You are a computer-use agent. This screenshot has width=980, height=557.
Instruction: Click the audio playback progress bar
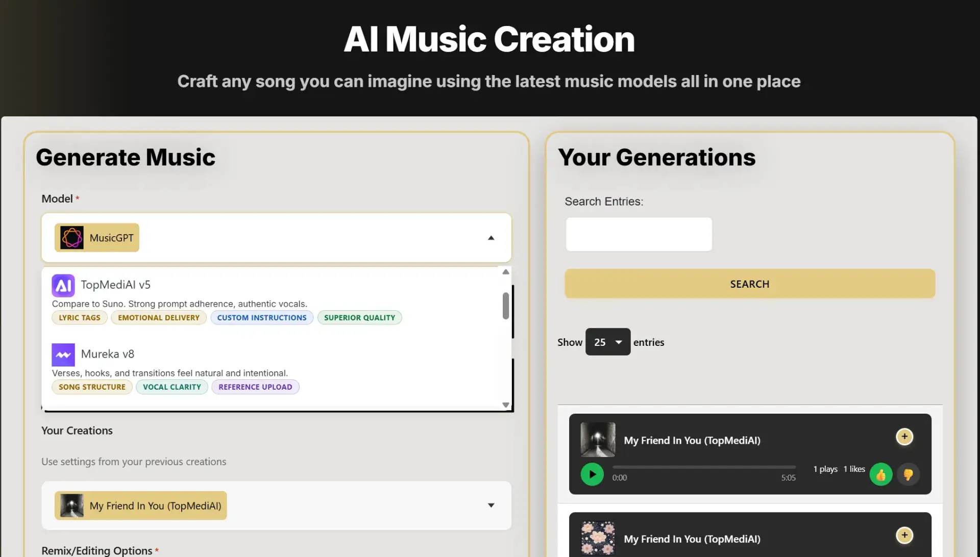(703, 467)
